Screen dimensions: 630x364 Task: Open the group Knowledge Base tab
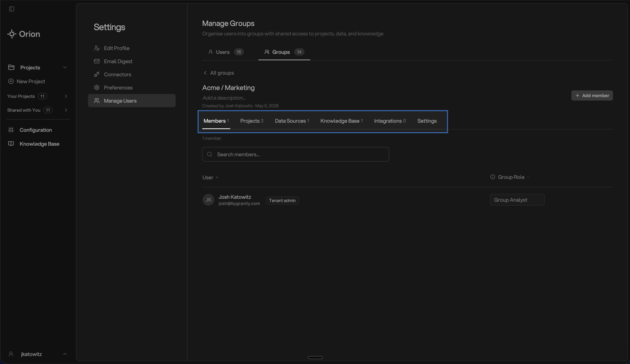(341, 121)
